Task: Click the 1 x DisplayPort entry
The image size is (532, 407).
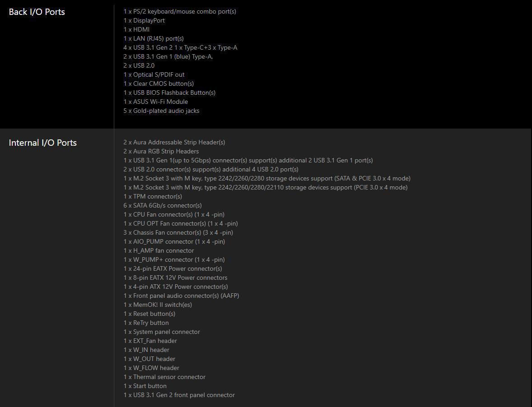Action: (x=144, y=20)
